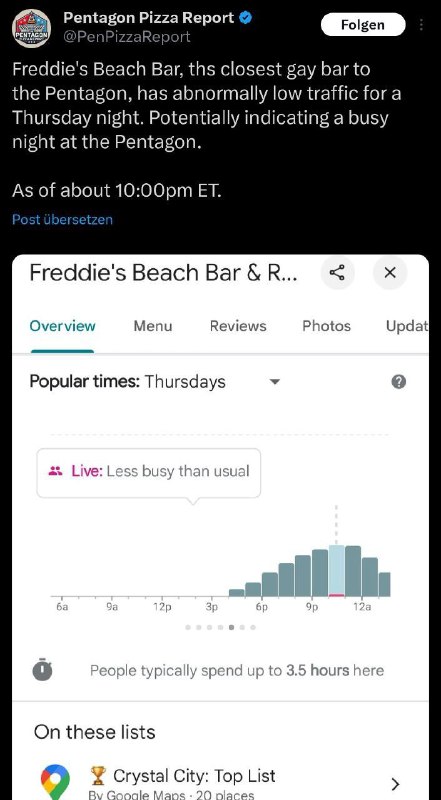
Task: Expand the Thursdays day dropdown
Action: [x=275, y=382]
